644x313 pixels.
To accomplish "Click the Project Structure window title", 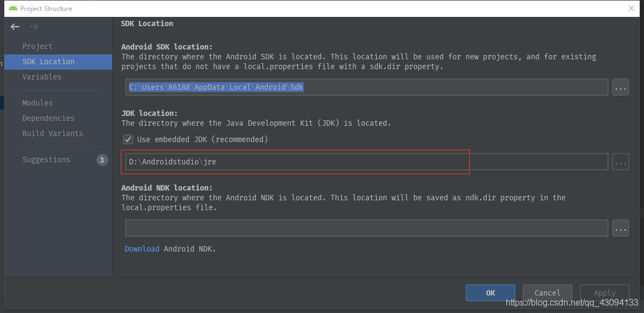I will pyautogui.click(x=46, y=8).
